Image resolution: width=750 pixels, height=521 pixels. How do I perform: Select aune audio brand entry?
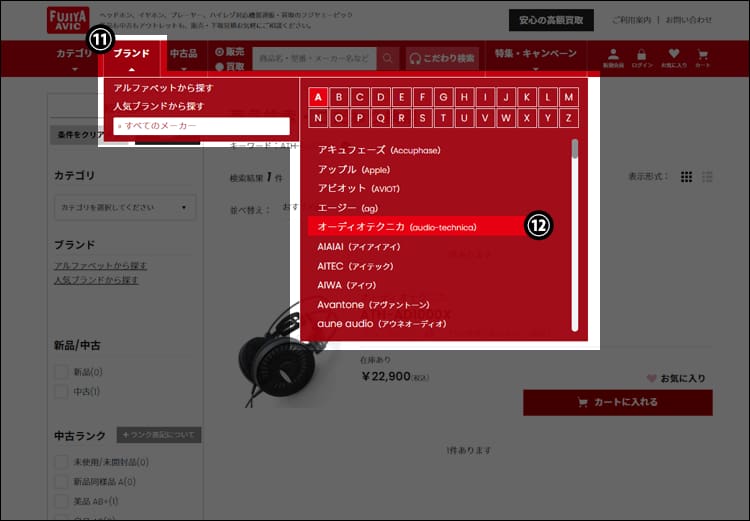pyautogui.click(x=382, y=324)
